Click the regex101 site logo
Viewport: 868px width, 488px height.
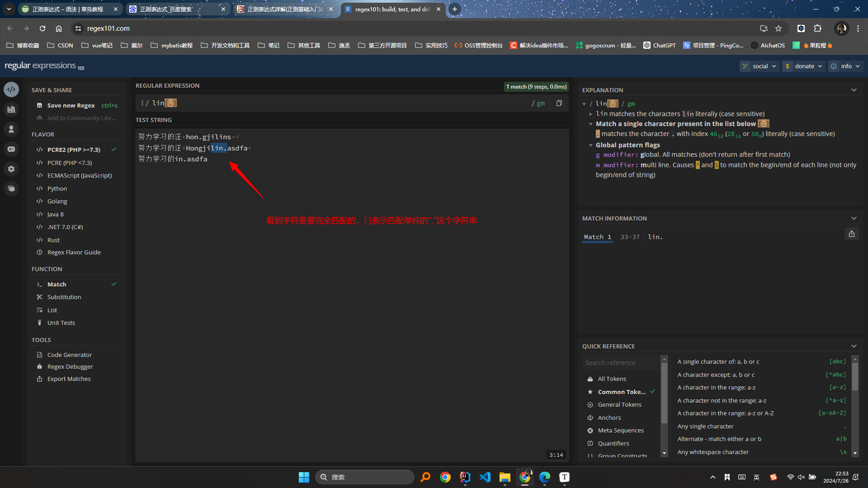(44, 66)
